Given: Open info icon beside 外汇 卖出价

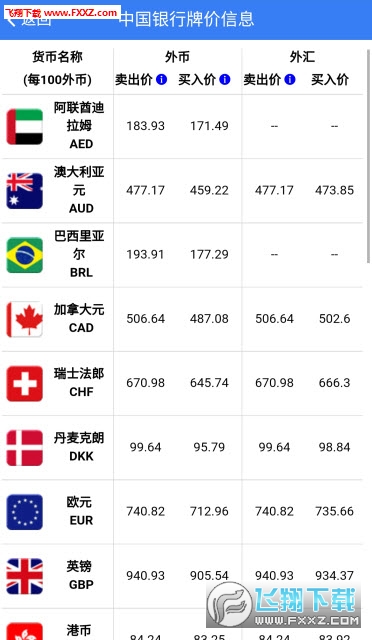Looking at the screenshot, I should 290,79.
